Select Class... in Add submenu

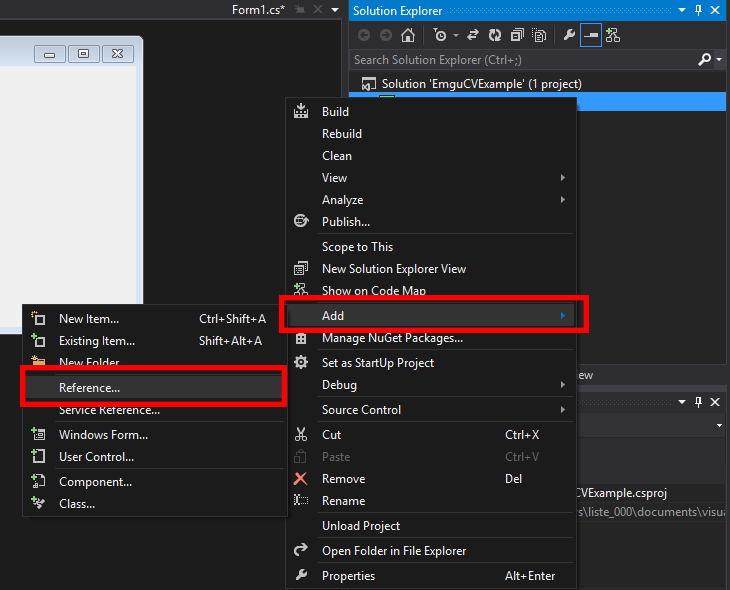(x=155, y=504)
